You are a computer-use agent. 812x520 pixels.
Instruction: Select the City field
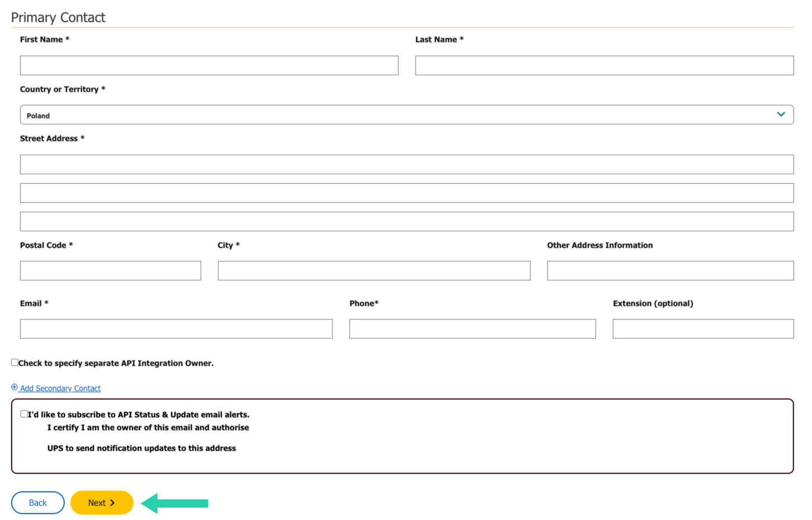[374, 271]
